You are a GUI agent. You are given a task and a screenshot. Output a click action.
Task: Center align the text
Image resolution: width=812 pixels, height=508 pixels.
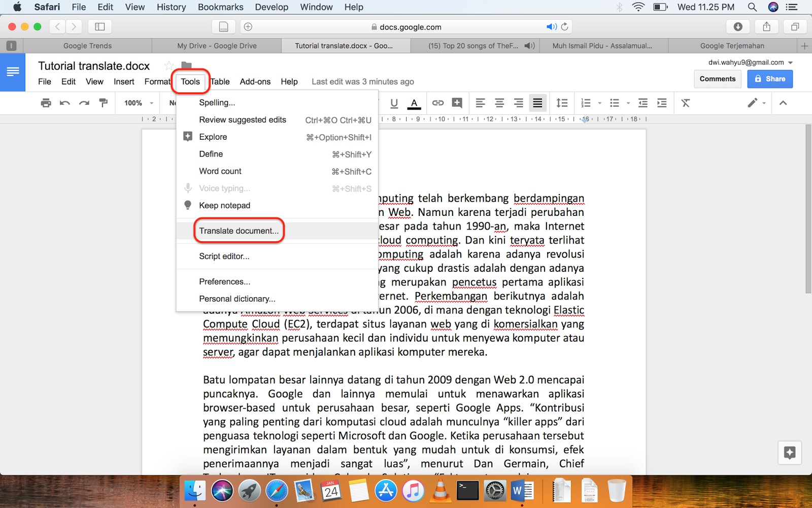499,103
